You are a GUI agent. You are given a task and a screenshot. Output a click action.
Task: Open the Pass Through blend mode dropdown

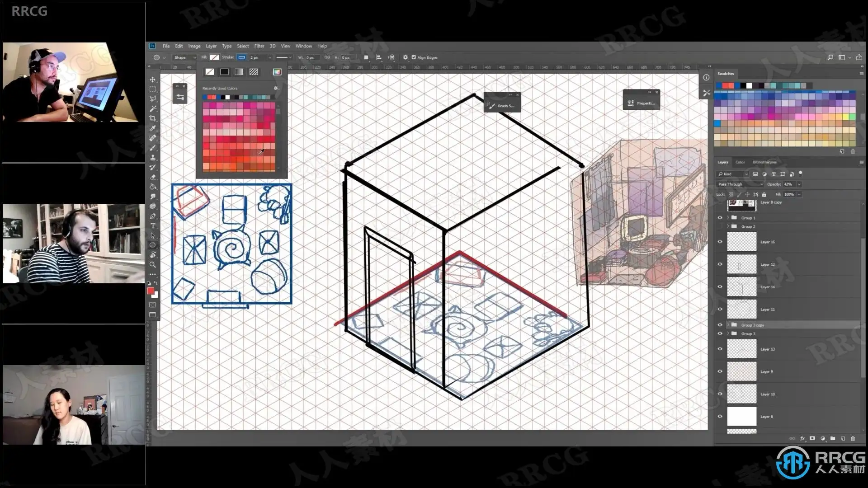point(741,184)
